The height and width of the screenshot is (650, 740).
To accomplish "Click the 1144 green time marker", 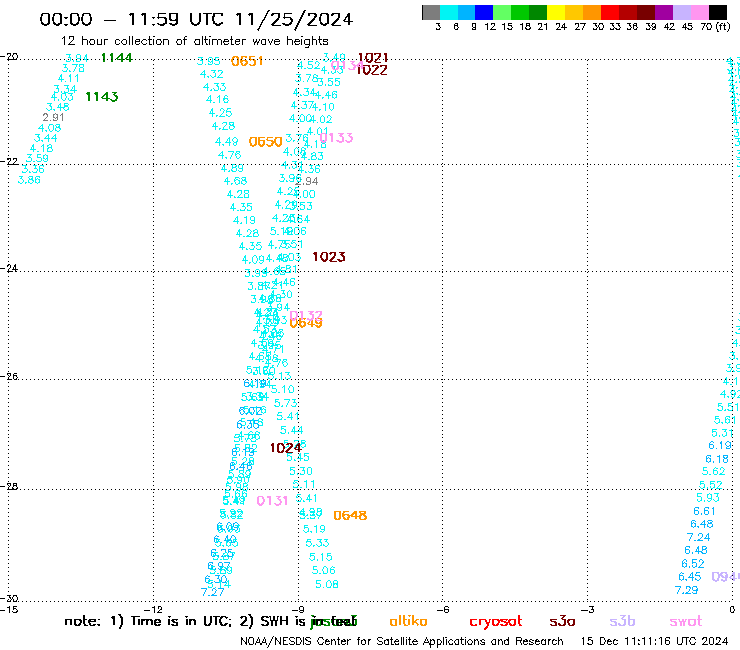I will tap(117, 58).
